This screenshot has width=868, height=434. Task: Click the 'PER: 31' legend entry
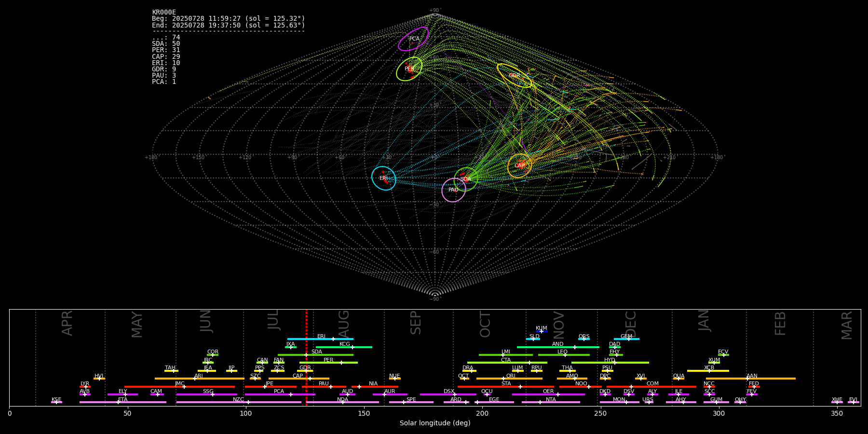[x=166, y=50]
